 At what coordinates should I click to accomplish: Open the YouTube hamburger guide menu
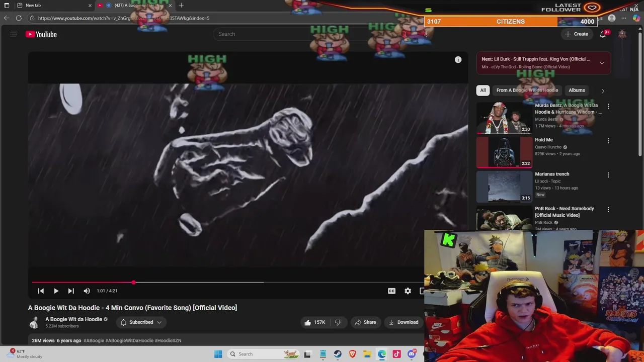point(14,34)
